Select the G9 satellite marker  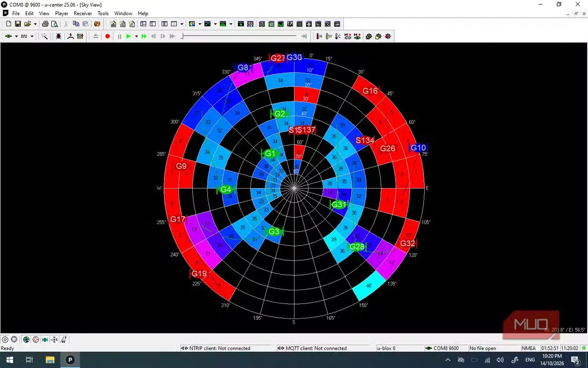point(181,166)
